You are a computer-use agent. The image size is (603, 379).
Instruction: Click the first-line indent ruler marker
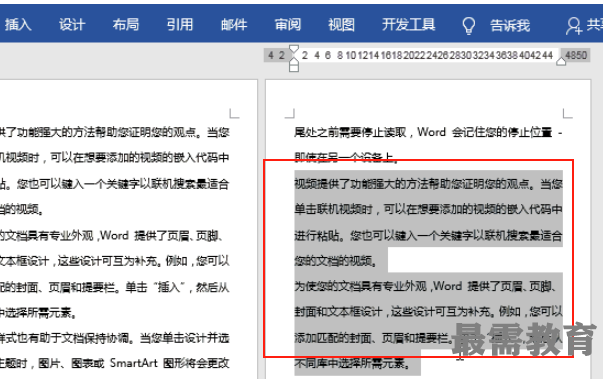point(294,49)
